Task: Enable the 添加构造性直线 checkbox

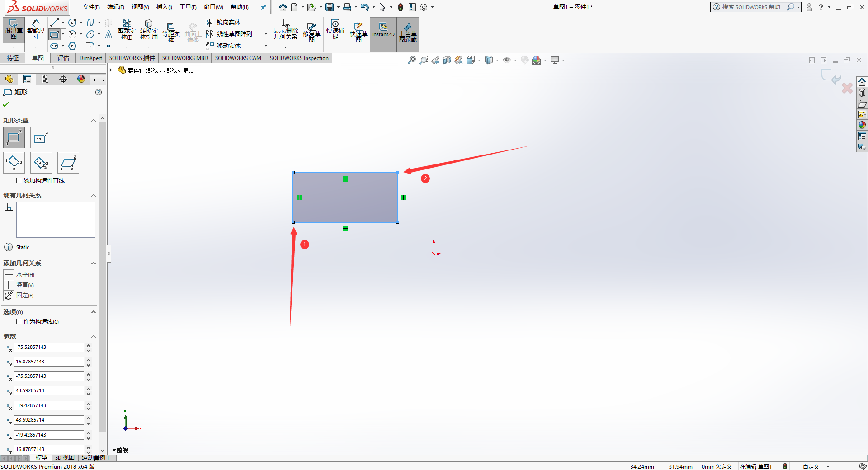Action: tap(19, 180)
